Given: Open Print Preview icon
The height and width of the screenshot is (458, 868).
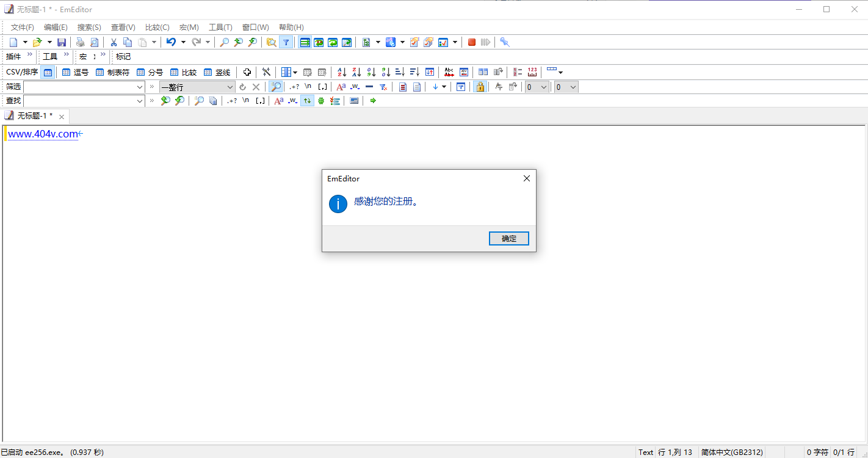Looking at the screenshot, I should pyautogui.click(x=94, y=42).
